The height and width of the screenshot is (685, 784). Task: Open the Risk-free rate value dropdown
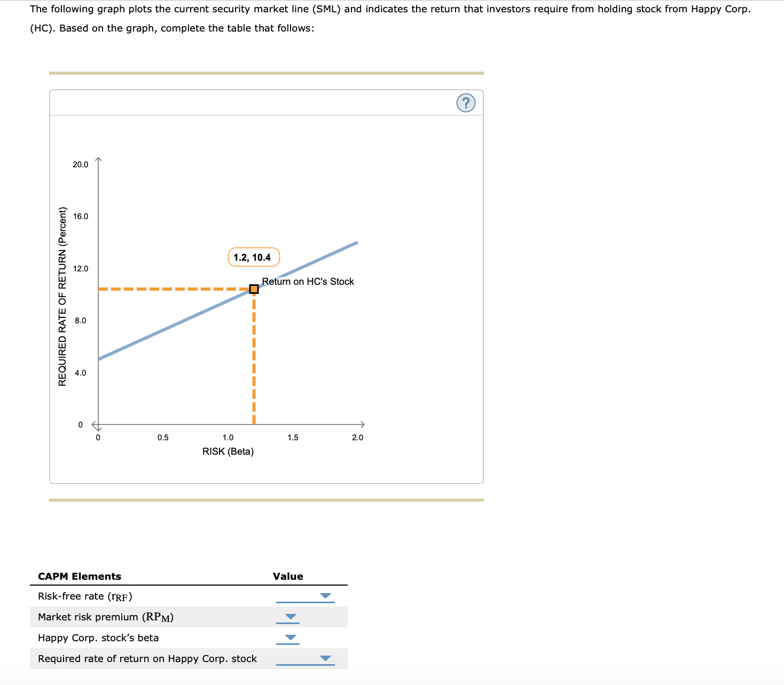click(x=325, y=595)
